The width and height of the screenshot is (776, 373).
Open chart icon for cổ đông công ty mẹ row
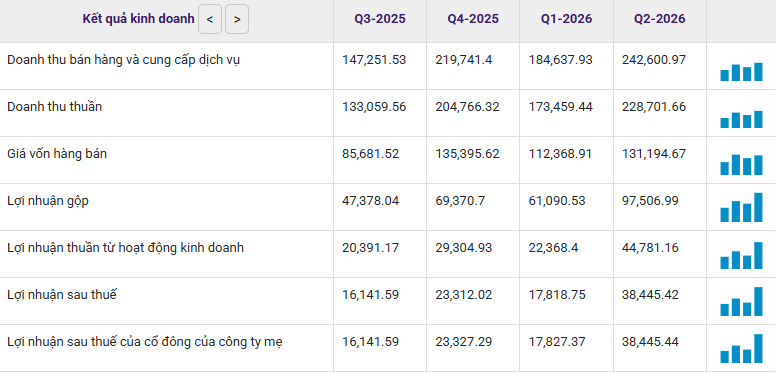tap(741, 349)
